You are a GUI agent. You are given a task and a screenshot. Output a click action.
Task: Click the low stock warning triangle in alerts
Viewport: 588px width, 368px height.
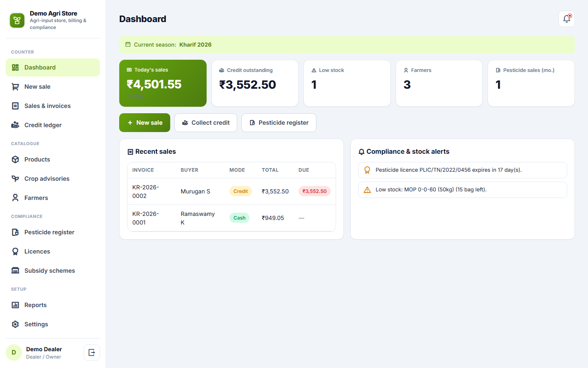(367, 190)
